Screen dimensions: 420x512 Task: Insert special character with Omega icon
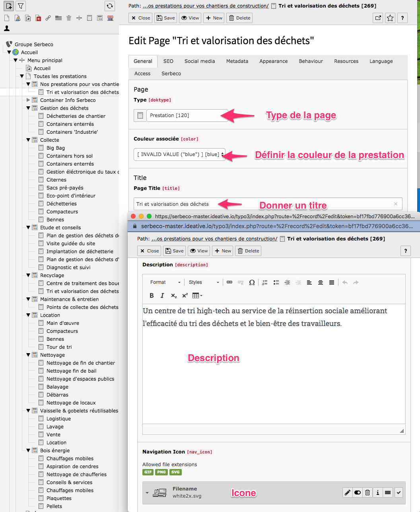(252, 282)
